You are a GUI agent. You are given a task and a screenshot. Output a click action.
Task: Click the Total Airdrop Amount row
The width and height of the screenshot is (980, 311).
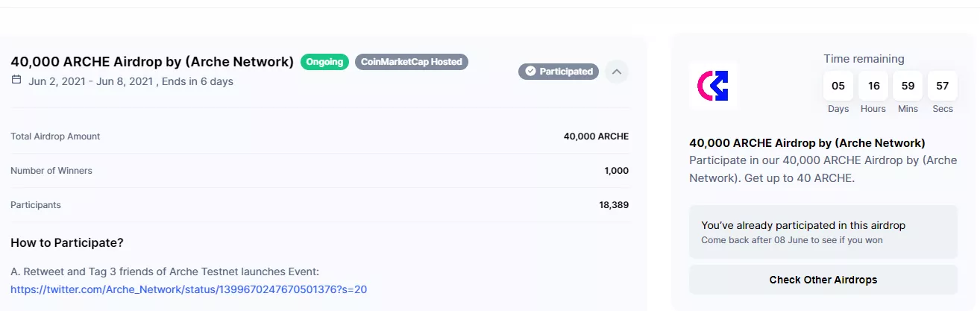[x=319, y=136]
